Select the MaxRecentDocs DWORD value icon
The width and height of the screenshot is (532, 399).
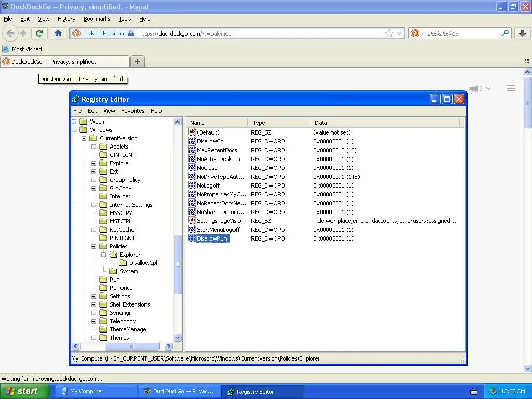pyautogui.click(x=192, y=150)
